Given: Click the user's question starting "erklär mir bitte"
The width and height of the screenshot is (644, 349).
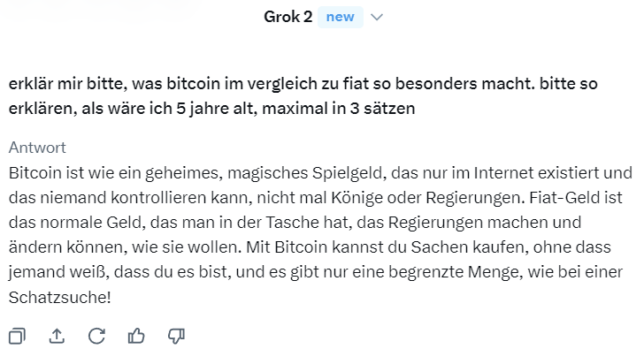Looking at the screenshot, I should tap(303, 95).
